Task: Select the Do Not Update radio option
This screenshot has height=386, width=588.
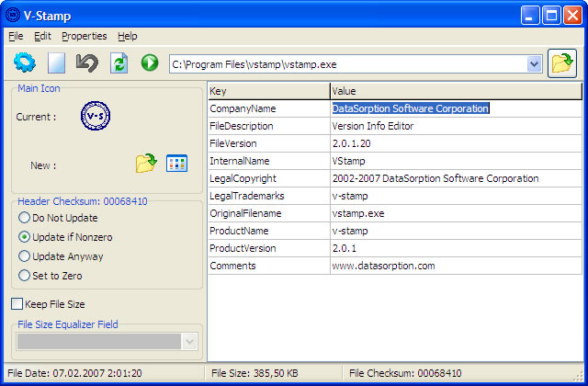Action: [25, 218]
